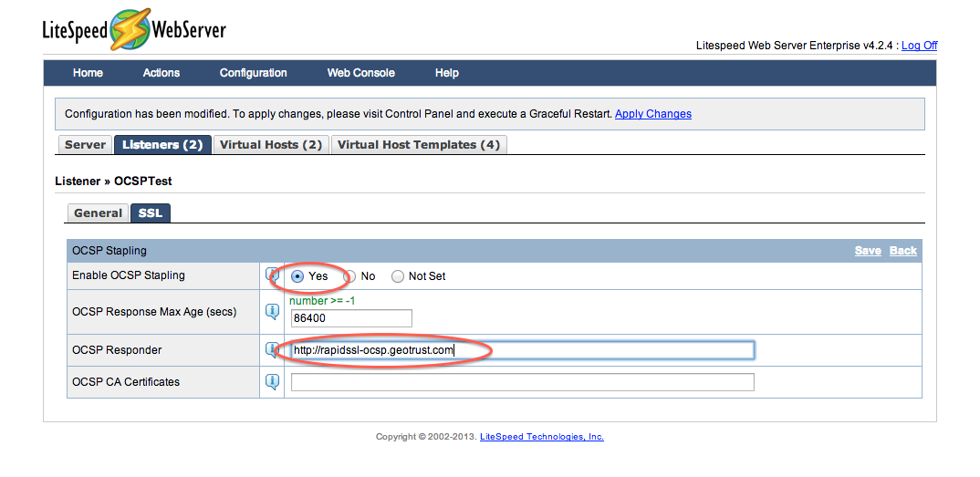Click the 'OCSP Responder' row label
Image resolution: width=980 pixels, height=477 pixels.
coord(117,349)
